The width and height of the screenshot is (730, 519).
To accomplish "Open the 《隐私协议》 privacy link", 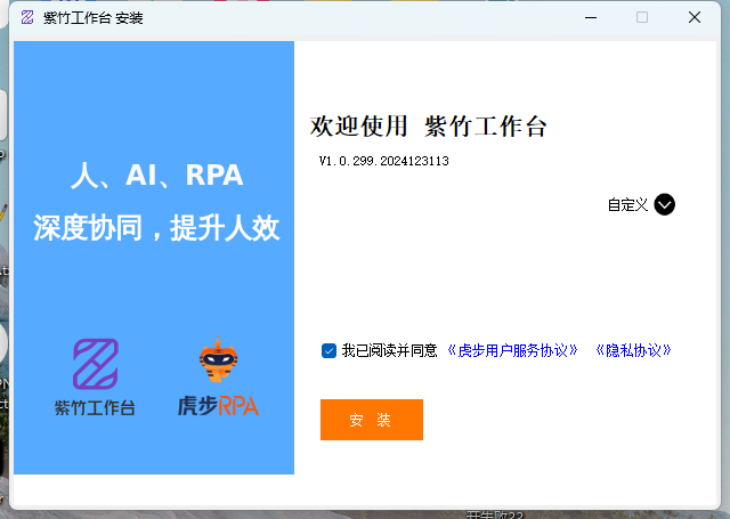I will (634, 350).
